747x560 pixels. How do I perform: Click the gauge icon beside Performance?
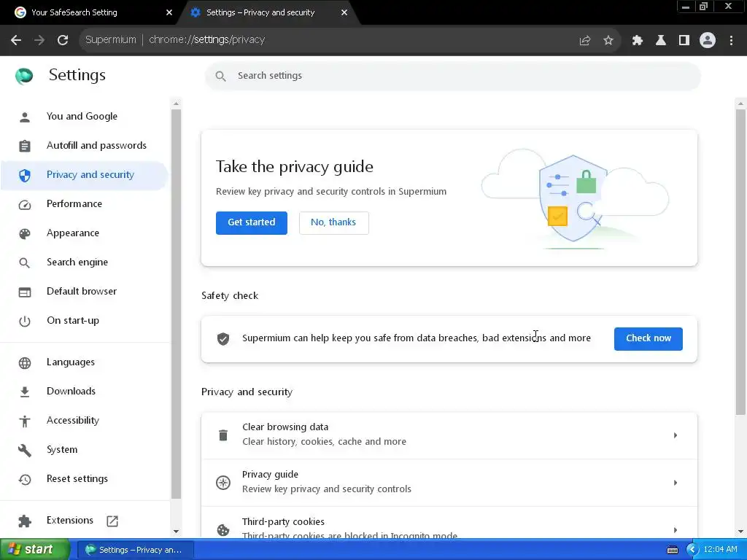[25, 205]
